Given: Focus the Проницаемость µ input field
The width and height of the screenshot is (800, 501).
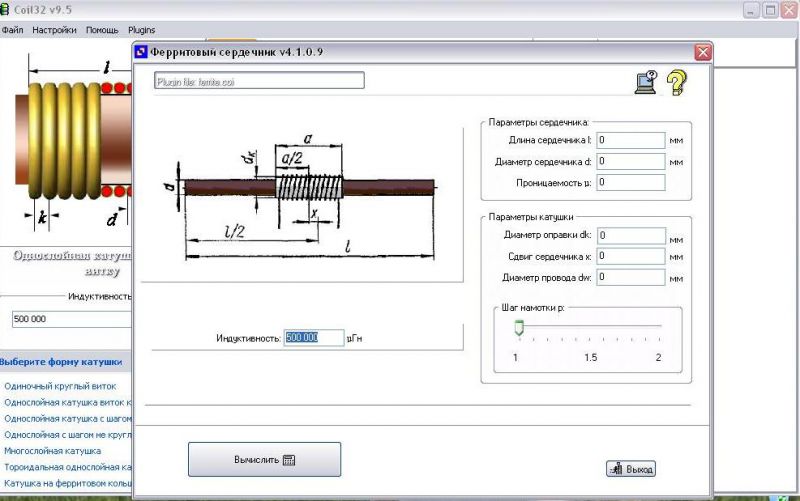Looking at the screenshot, I should click(631, 182).
